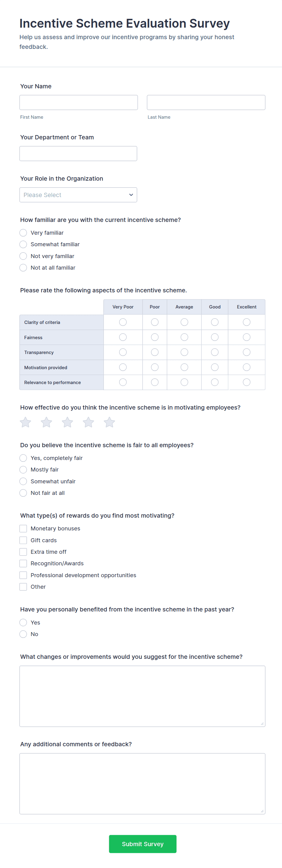Enable the Extra time off checkbox

click(x=23, y=552)
